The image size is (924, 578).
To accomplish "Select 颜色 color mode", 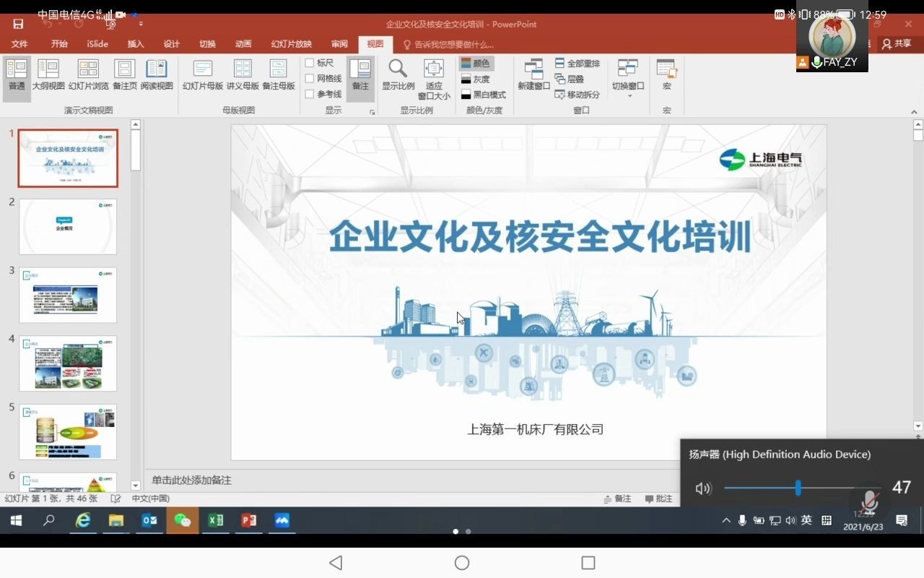I will point(476,64).
